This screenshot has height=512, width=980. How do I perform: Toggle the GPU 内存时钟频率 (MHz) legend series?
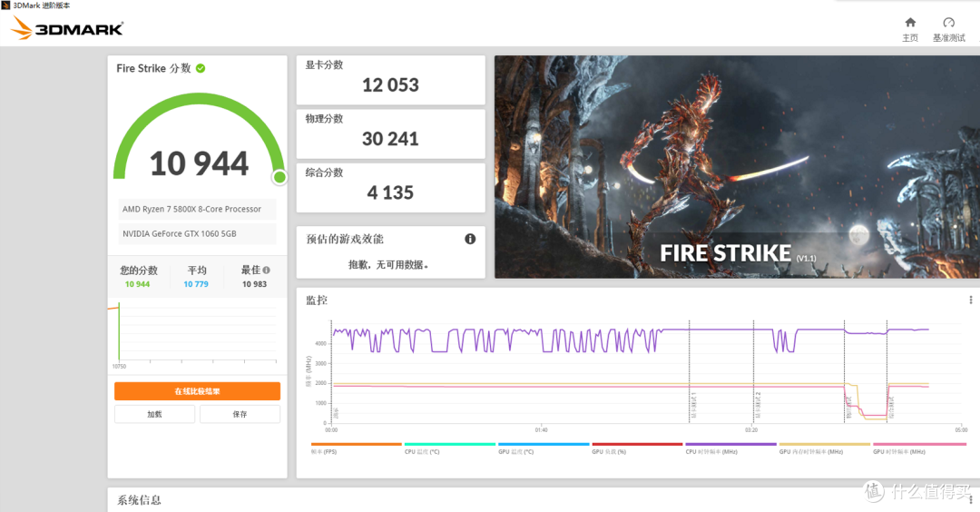(824, 448)
